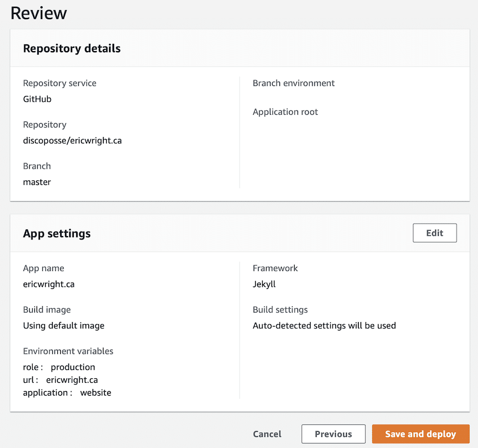
Task: Select the Repository details section header
Action: pyautogui.click(x=72, y=48)
